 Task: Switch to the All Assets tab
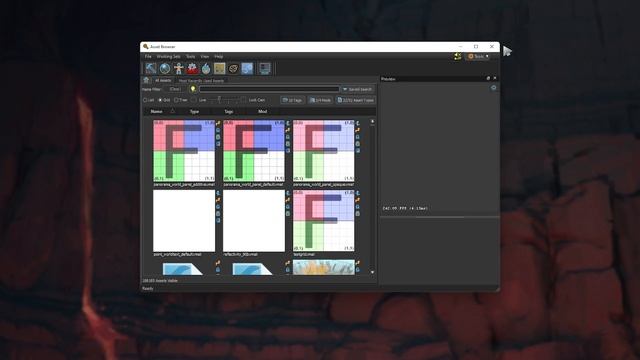click(x=163, y=80)
